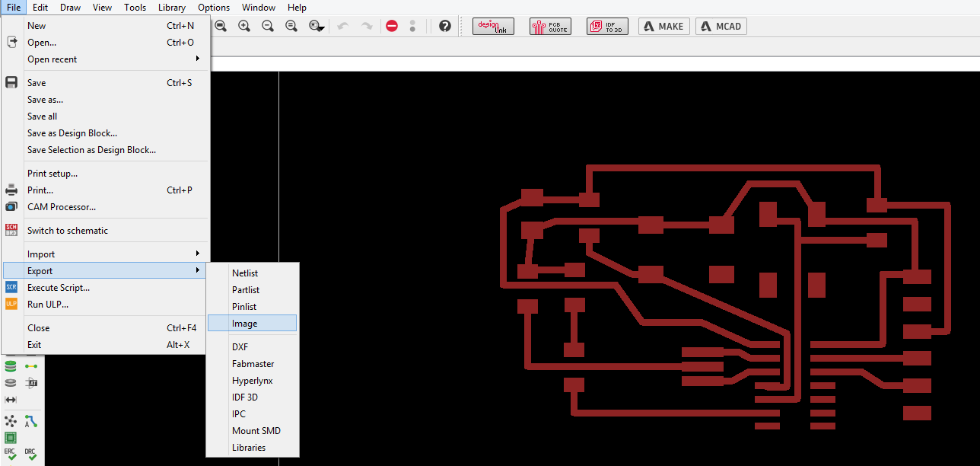Click the CAM Processor icon in the File menu
Screen dimensions: 980x466
coord(11,207)
